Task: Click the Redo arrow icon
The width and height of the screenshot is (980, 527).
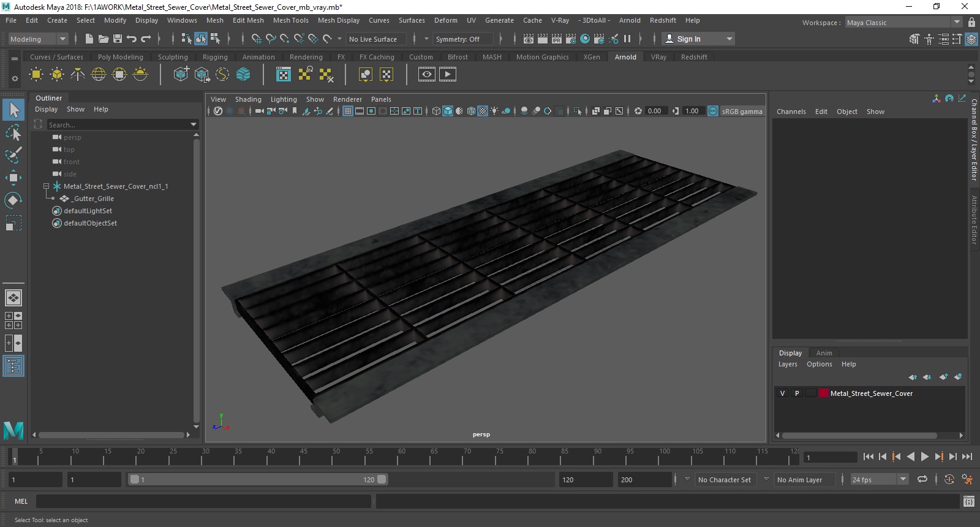Action: pos(146,39)
